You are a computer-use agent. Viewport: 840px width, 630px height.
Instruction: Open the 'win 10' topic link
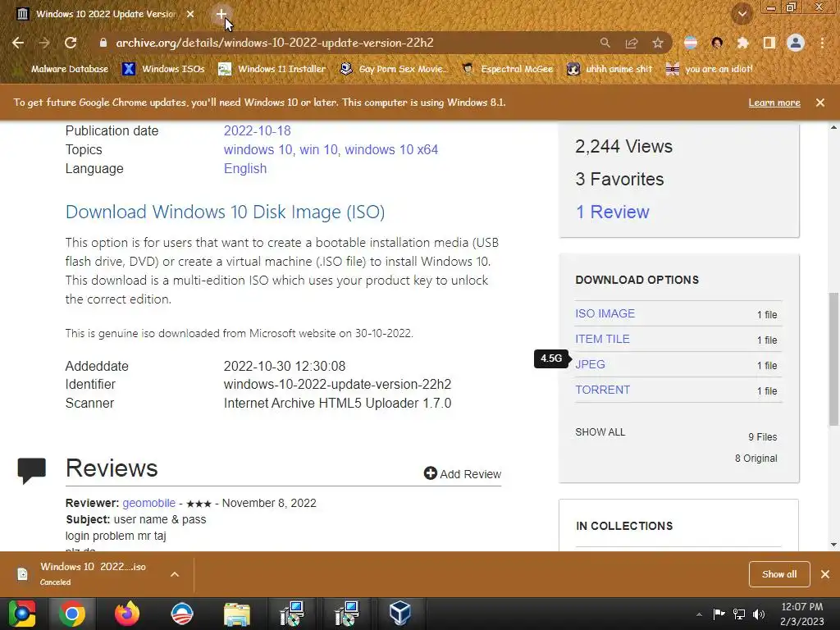[x=318, y=149]
